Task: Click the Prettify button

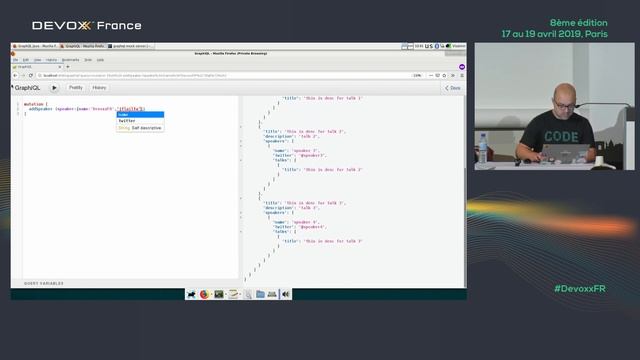Action: 76,88
